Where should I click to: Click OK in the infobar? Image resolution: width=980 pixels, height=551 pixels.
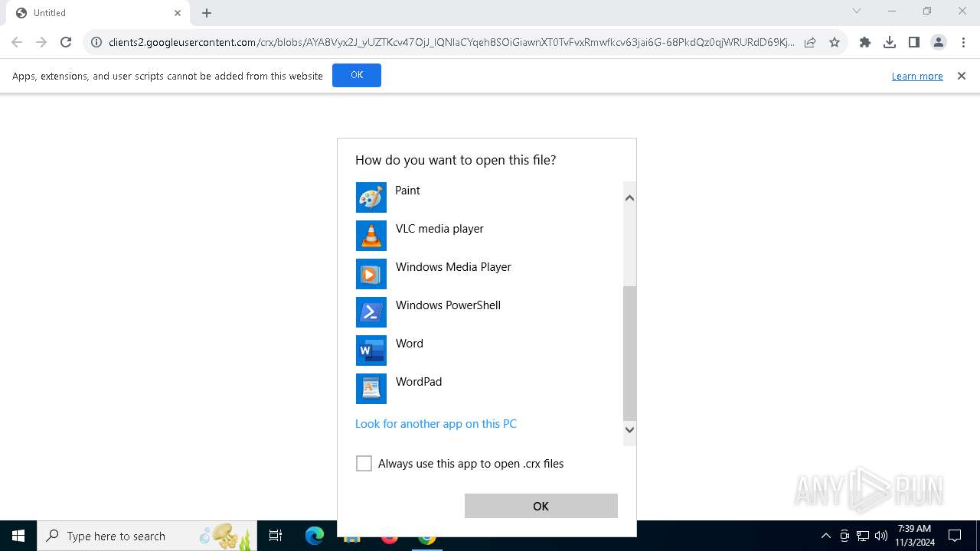(357, 75)
